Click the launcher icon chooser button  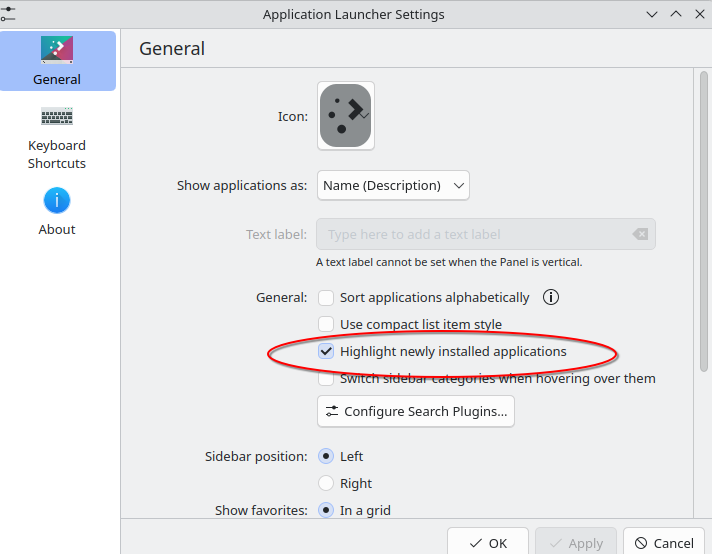tap(346, 116)
